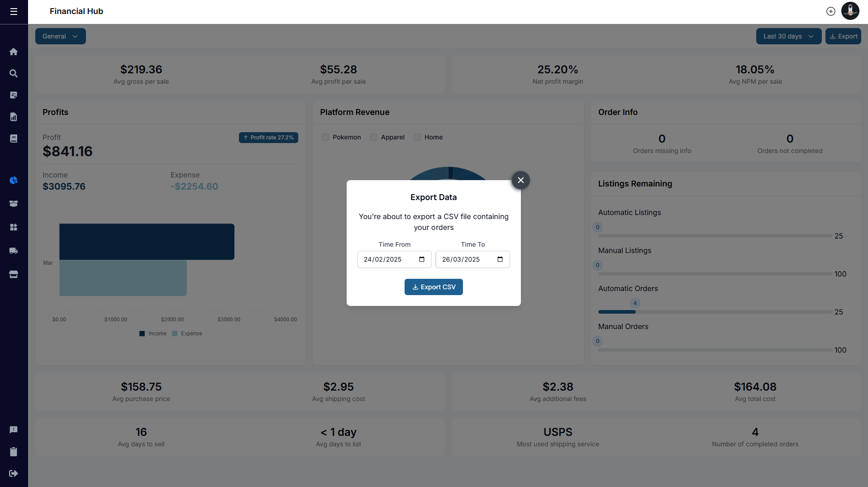868x487 pixels.
Task: Click the Orders not completed count
Action: [790, 139]
